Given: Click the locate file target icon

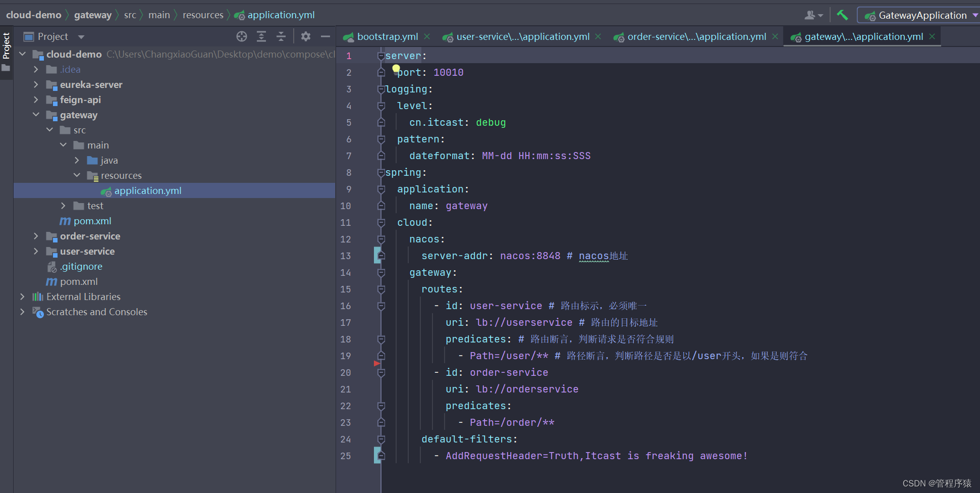Looking at the screenshot, I should tap(242, 36).
